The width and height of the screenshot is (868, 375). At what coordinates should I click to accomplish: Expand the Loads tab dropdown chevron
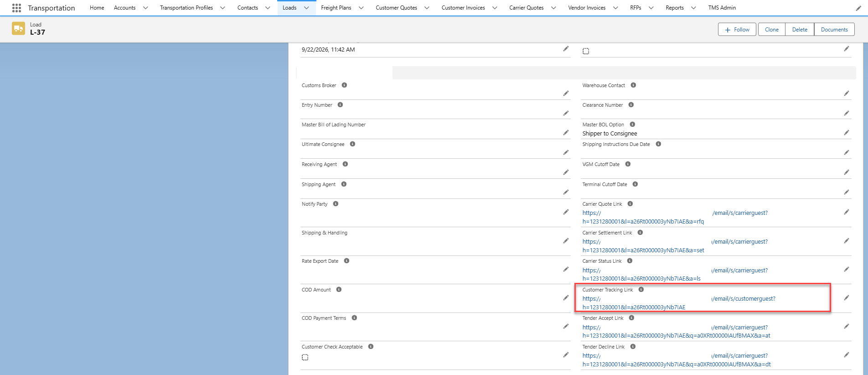click(306, 8)
